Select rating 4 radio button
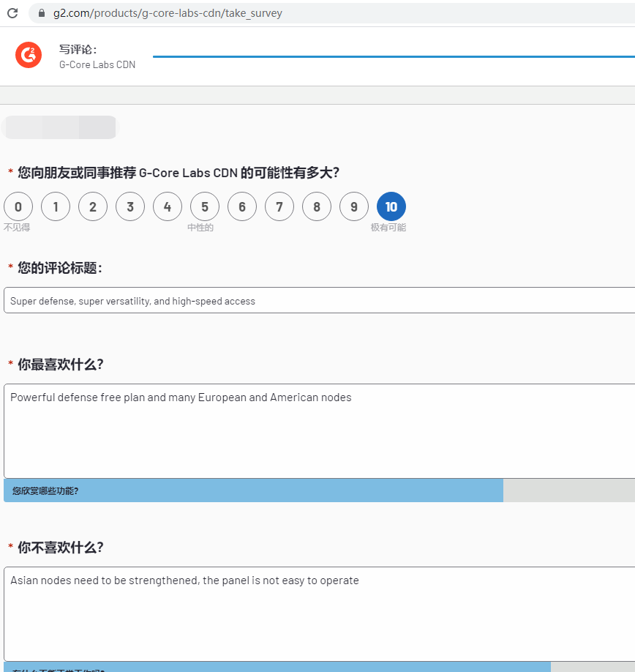The height and width of the screenshot is (672, 635). [x=168, y=206]
